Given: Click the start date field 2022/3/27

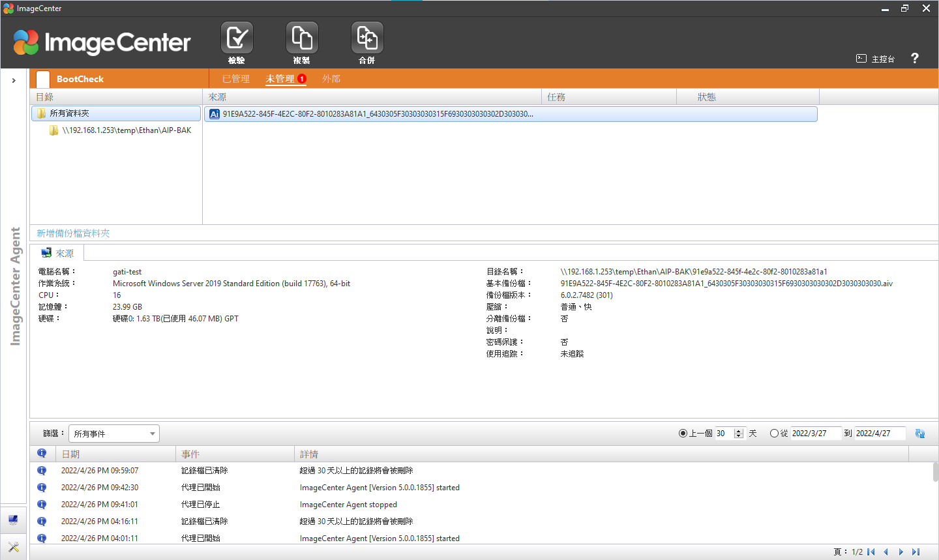Looking at the screenshot, I should (815, 434).
